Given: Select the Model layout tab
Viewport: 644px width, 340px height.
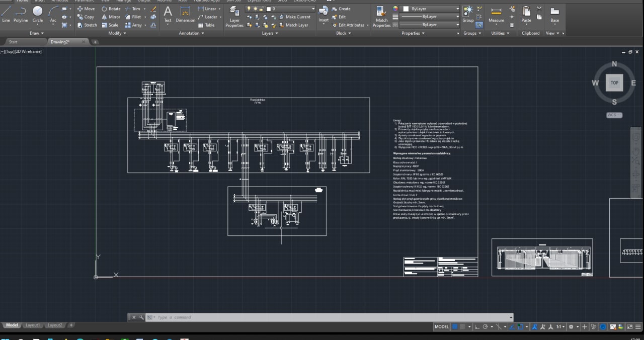Looking at the screenshot, I should pyautogui.click(x=12, y=325).
